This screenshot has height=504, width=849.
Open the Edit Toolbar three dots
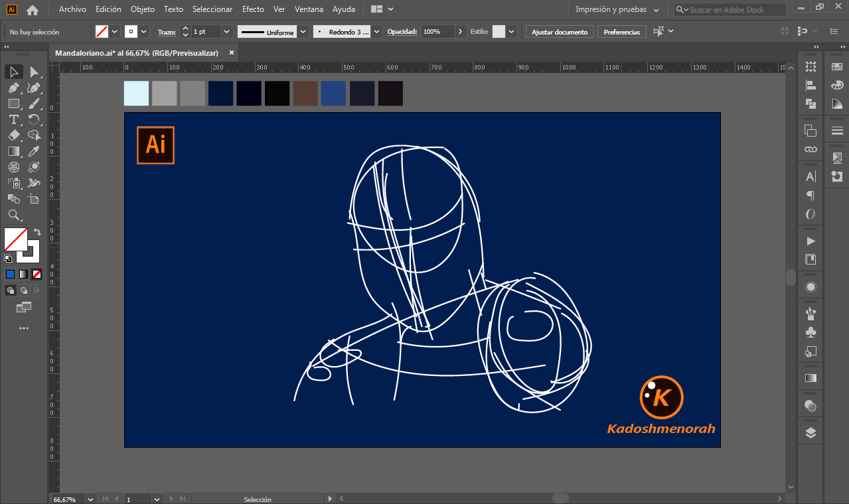24,328
